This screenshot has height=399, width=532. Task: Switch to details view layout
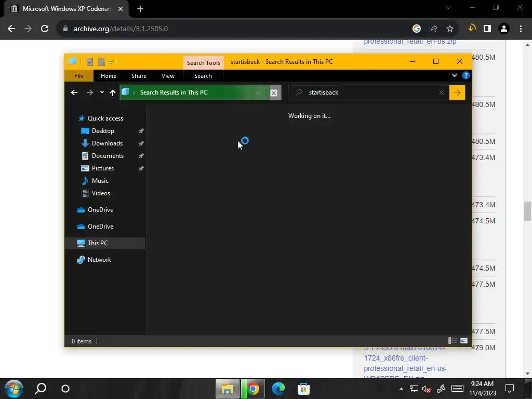point(453,341)
